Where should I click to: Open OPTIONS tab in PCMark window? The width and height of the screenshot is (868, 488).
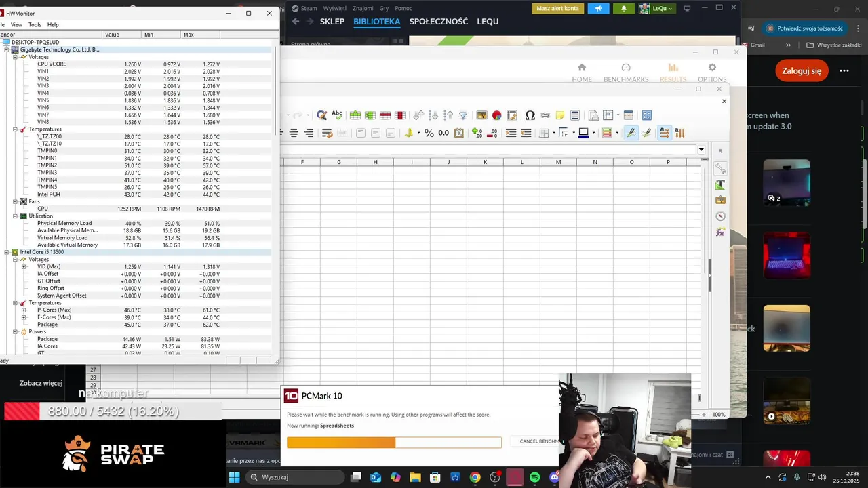pyautogui.click(x=712, y=73)
